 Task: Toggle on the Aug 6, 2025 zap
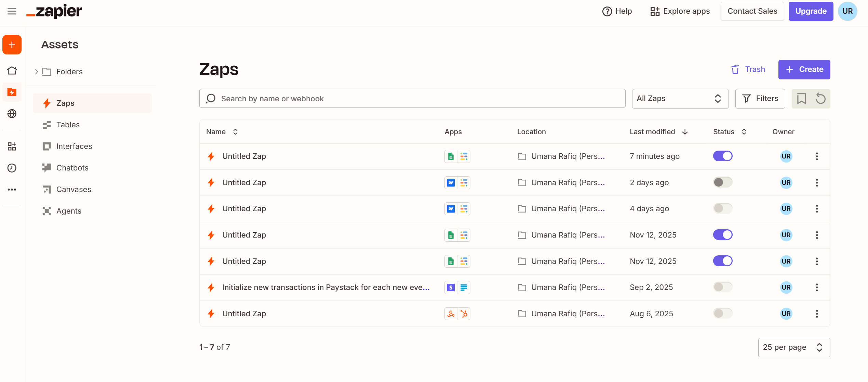click(x=722, y=314)
